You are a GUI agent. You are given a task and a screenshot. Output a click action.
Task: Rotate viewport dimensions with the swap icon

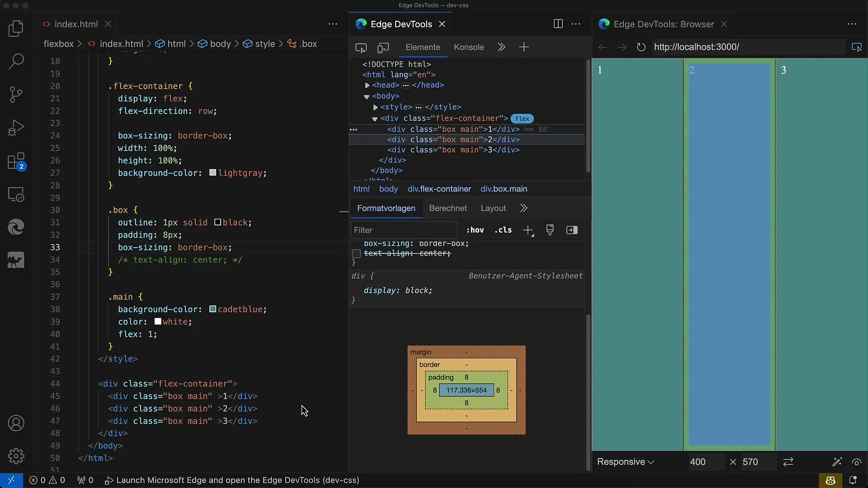point(788,462)
